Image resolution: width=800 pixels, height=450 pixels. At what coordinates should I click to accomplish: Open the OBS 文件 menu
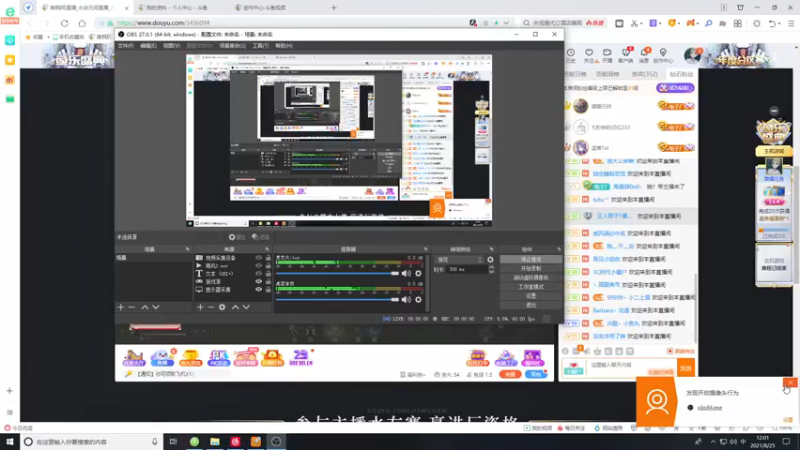126,46
